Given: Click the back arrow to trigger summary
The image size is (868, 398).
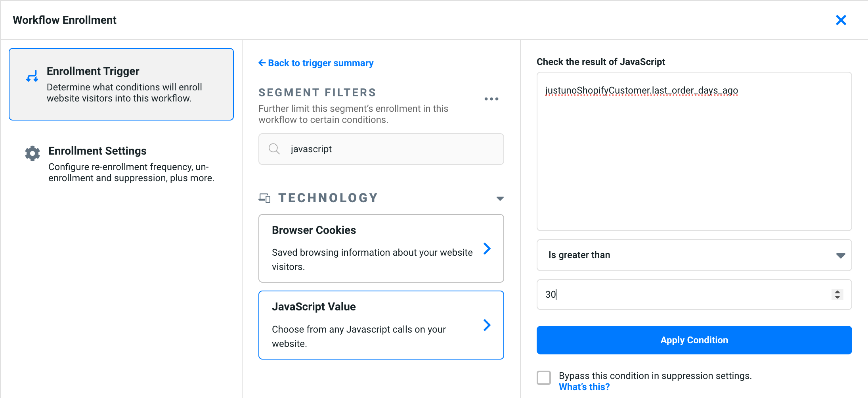Looking at the screenshot, I should point(262,63).
